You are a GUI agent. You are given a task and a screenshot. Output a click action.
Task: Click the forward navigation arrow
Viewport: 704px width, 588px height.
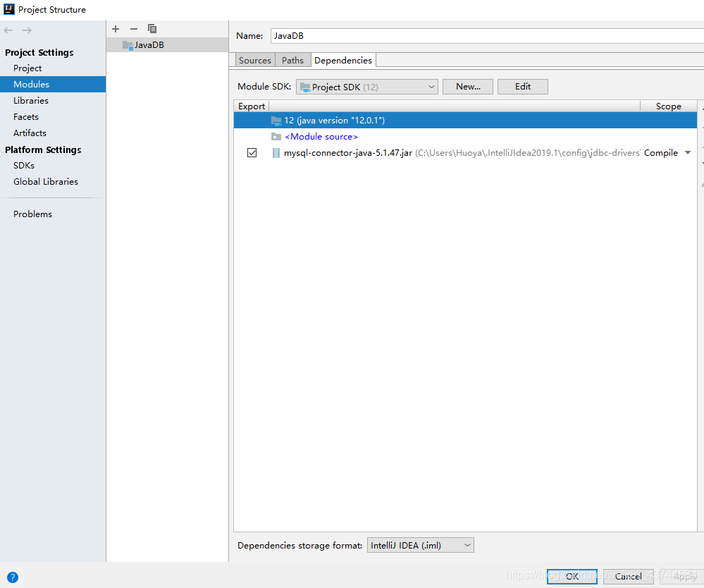(x=27, y=30)
